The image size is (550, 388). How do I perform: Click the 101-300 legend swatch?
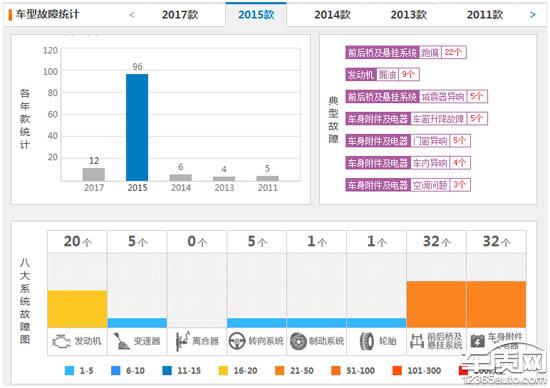coord(397,370)
